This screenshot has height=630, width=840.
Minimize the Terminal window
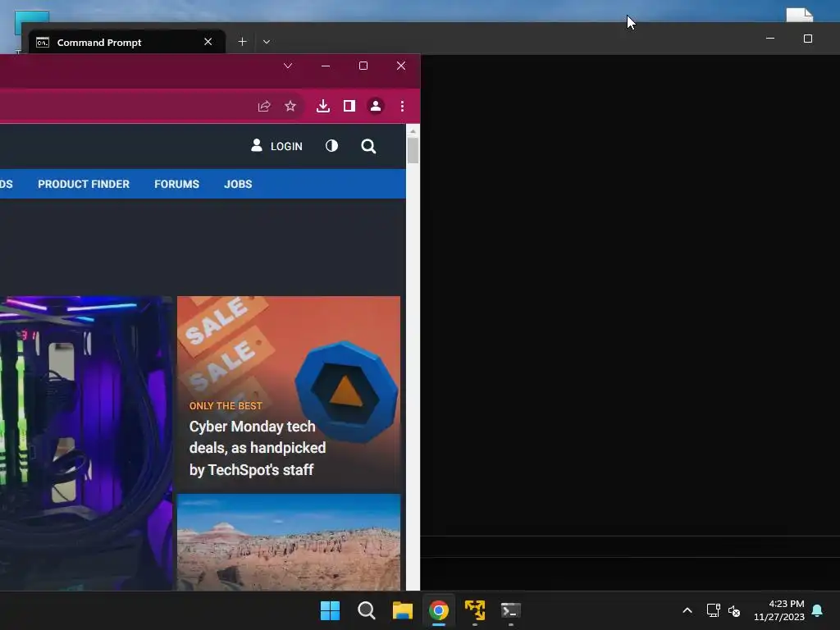[x=769, y=39]
